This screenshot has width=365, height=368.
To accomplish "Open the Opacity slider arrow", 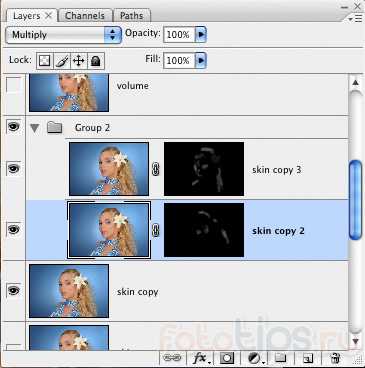I will tap(201, 35).
